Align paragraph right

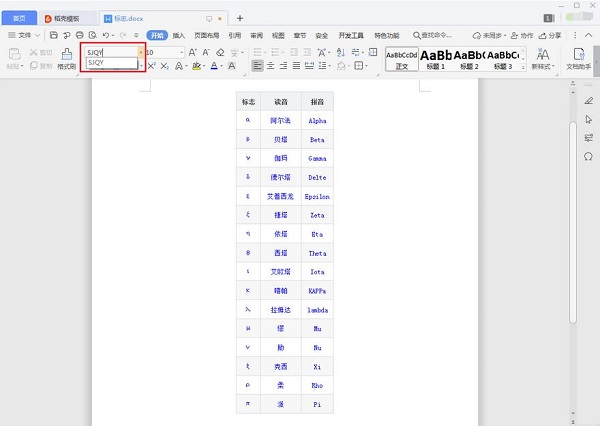284,66
